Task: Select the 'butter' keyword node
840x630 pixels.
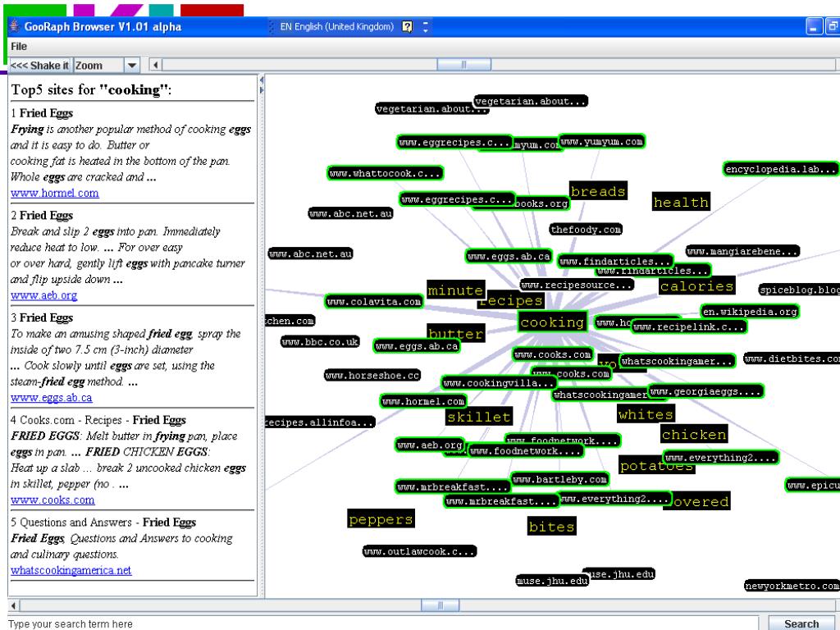Action: click(x=456, y=333)
